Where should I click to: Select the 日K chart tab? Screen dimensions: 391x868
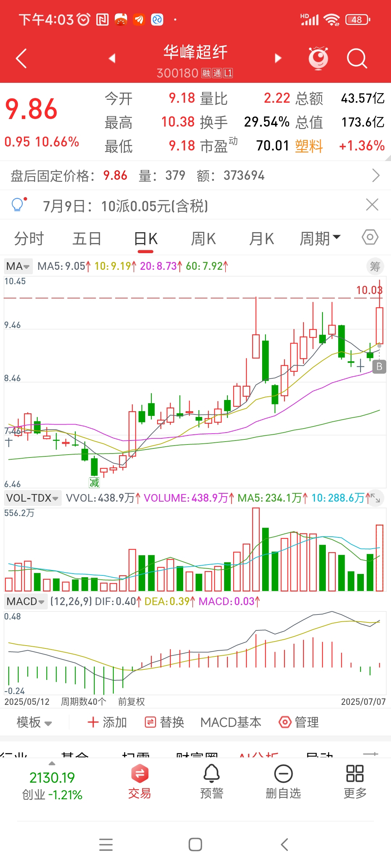(x=146, y=239)
